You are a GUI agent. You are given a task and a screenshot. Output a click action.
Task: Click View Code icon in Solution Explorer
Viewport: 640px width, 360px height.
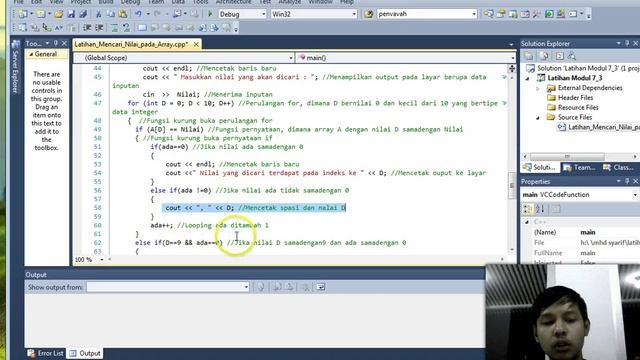(x=560, y=56)
